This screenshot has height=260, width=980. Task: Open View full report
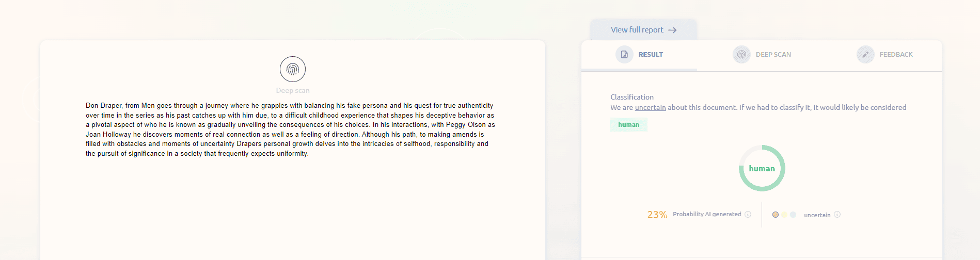pyautogui.click(x=643, y=30)
